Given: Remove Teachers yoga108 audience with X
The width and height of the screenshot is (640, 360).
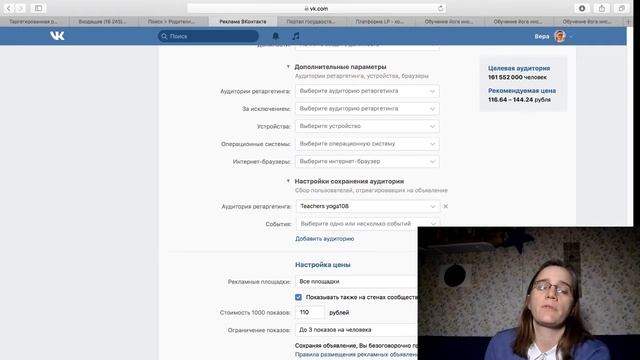Looking at the screenshot, I should [x=446, y=207].
